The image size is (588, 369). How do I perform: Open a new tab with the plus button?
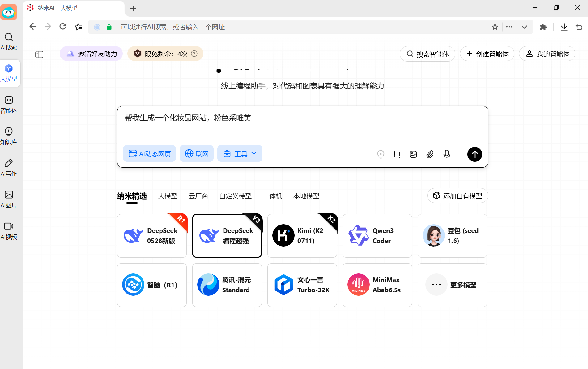tap(133, 9)
